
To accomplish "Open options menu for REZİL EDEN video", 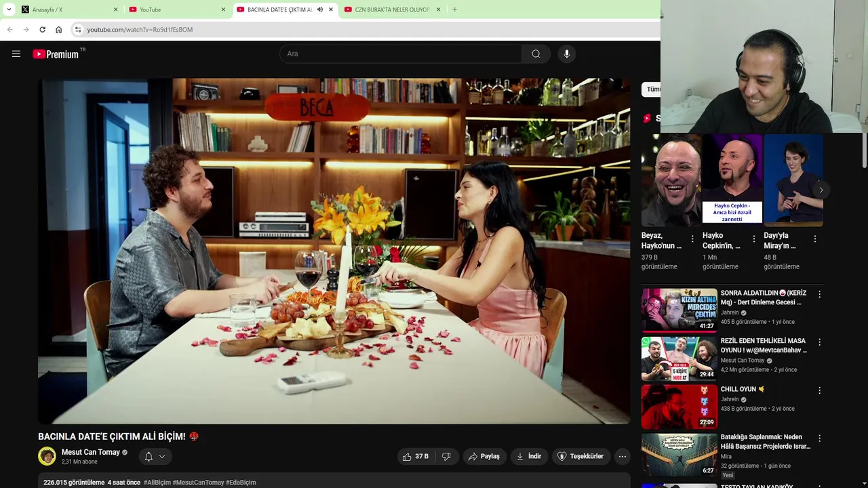I will [x=819, y=342].
